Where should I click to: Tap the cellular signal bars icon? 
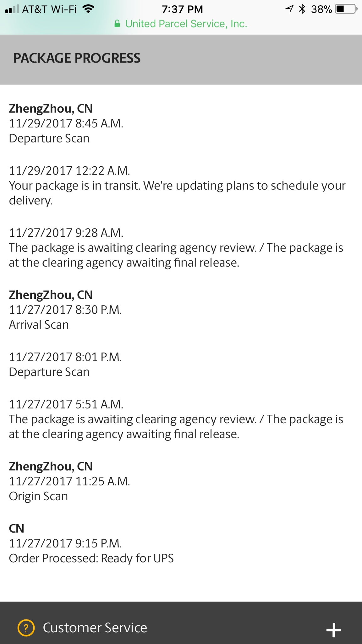[12, 9]
